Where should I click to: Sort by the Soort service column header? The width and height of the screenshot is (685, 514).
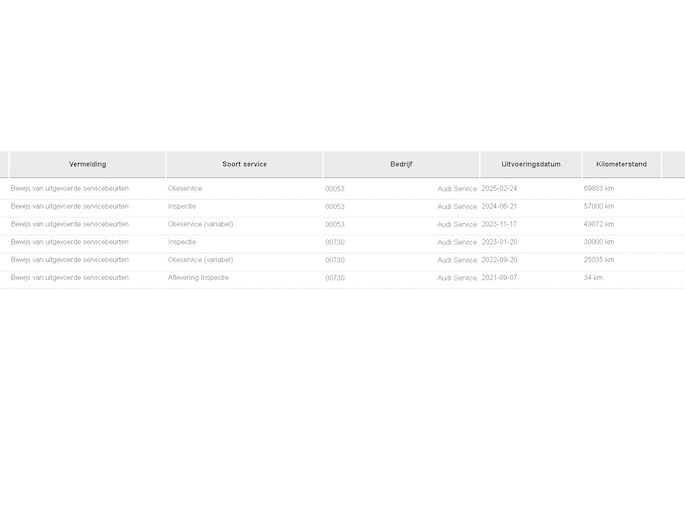244,164
